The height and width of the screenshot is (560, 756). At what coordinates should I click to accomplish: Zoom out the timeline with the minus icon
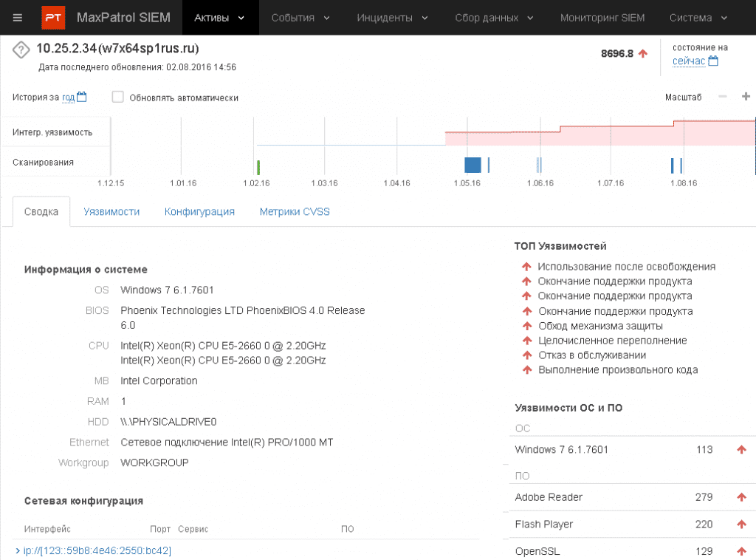pyautogui.click(x=722, y=97)
